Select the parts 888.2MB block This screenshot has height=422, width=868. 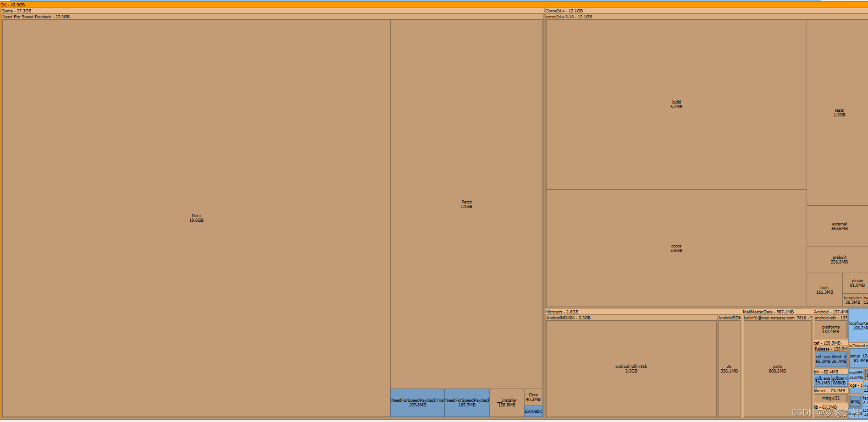(x=777, y=369)
